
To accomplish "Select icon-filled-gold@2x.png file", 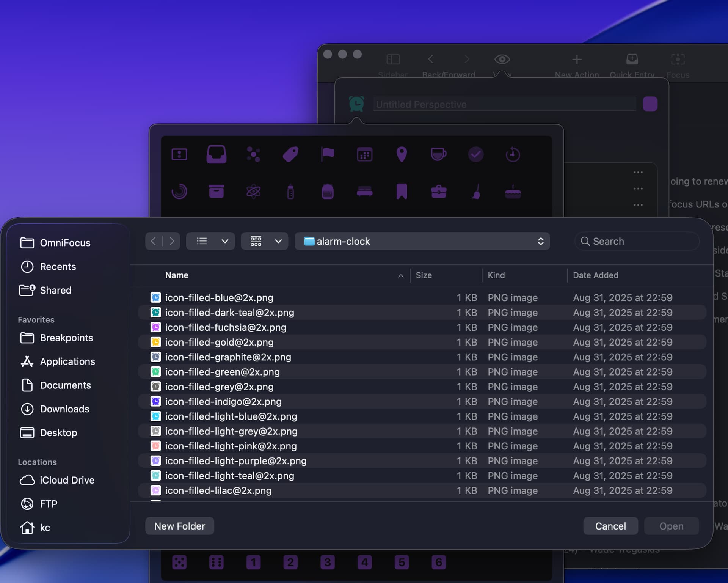I will (x=219, y=342).
